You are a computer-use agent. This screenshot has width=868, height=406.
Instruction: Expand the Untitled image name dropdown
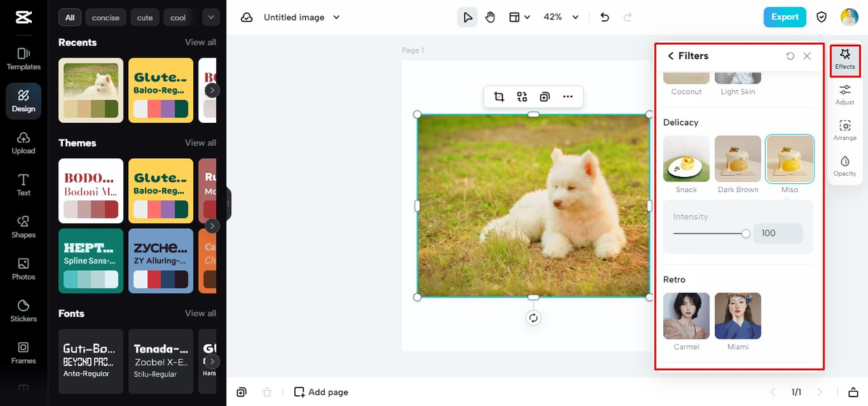pos(336,18)
